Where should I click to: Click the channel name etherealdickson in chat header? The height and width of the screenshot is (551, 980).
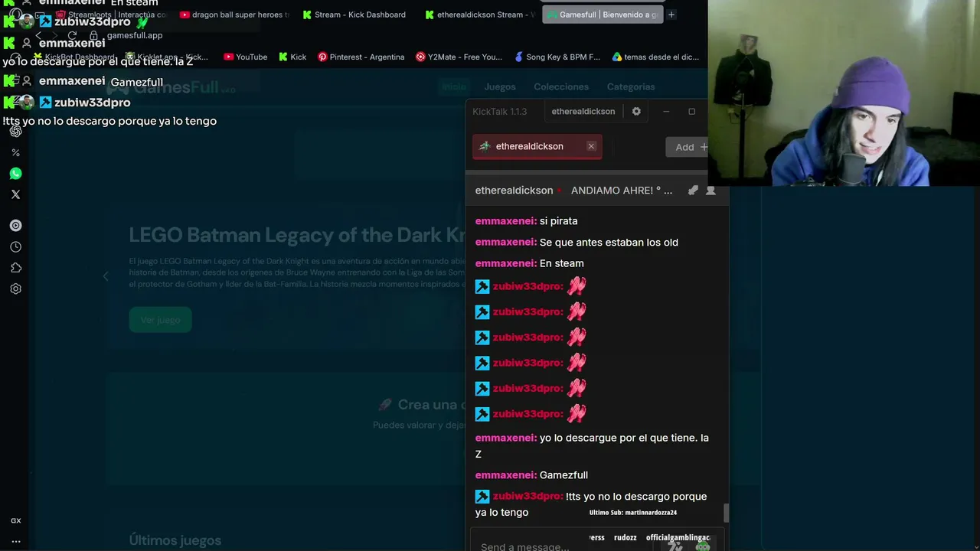point(514,191)
